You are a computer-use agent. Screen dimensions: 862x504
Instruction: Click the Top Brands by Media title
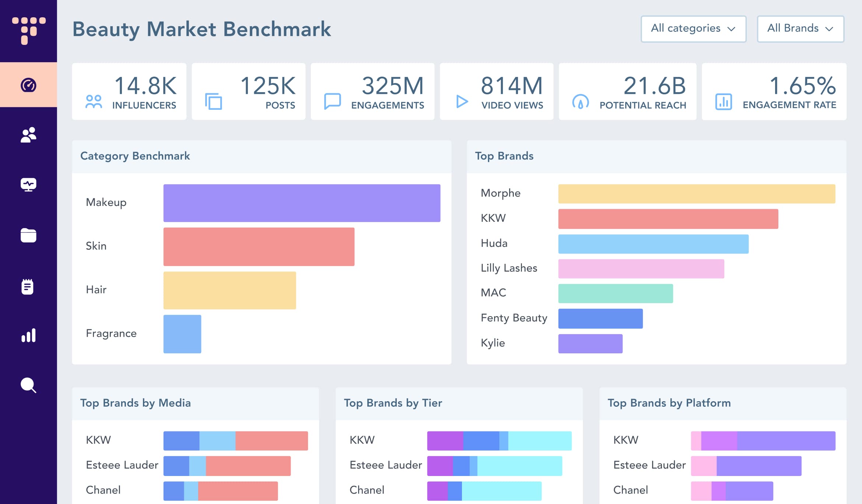[x=136, y=403]
